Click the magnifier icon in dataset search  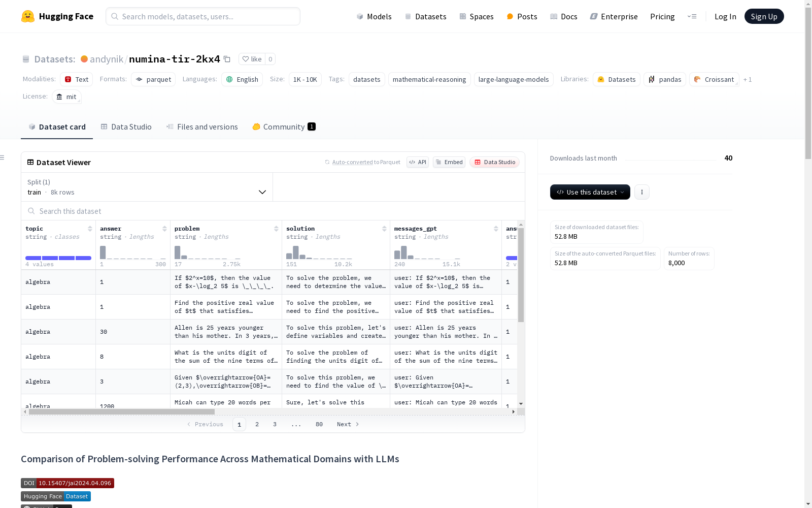[31, 211]
